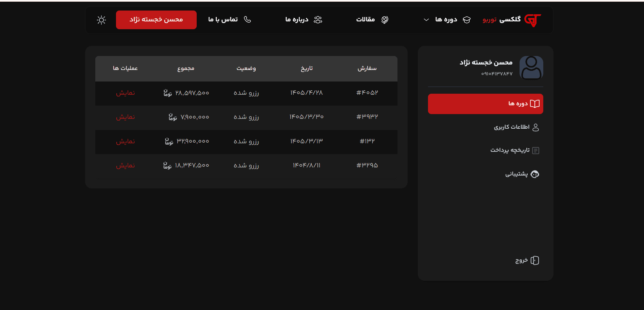644x310 pixels.
Task: Click phone number ۰۹۱۰۴۱۳۷۸۴۷ under username
Action: 497,74
